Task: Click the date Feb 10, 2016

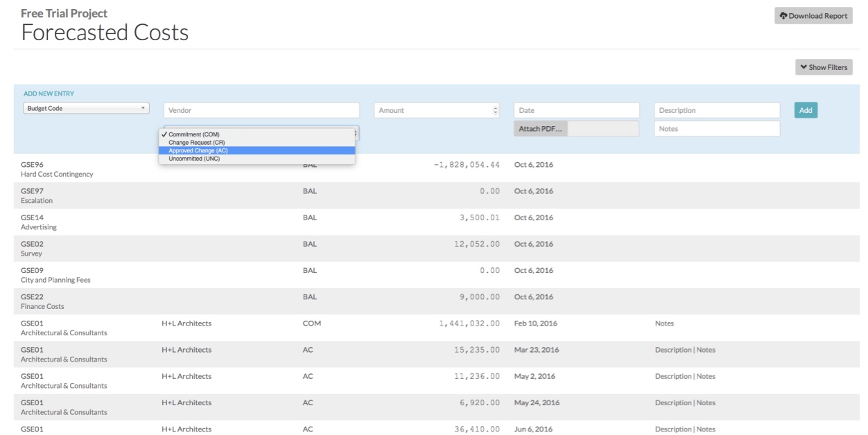Action: coord(536,323)
